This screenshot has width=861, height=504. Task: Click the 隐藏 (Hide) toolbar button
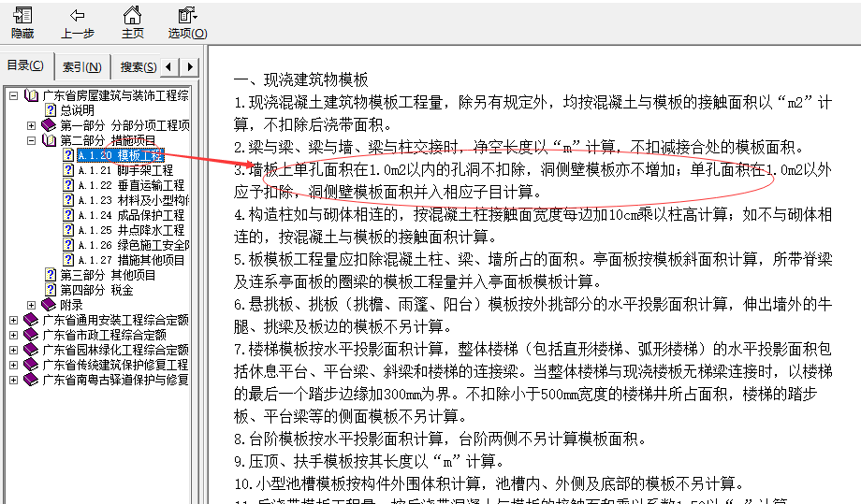22,23
